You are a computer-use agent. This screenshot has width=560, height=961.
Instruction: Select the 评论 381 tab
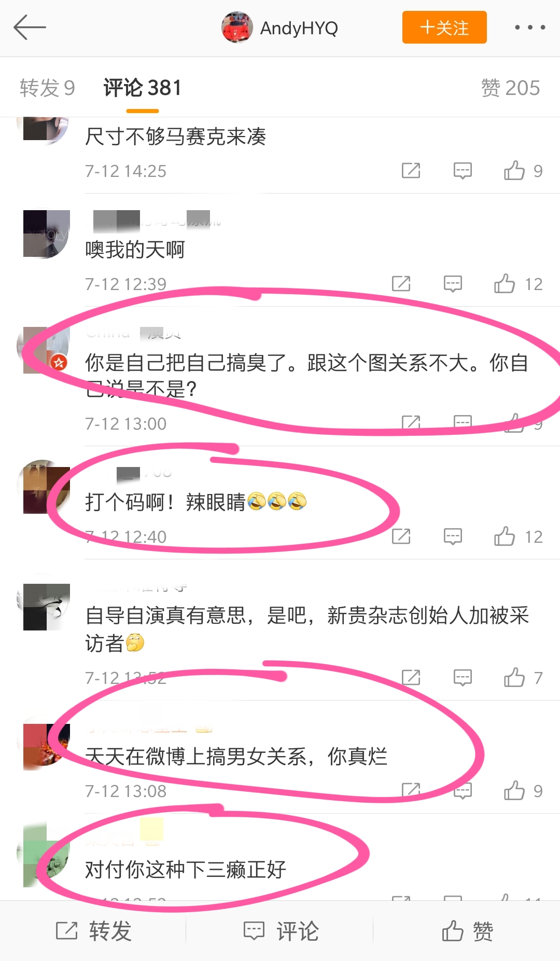(x=143, y=88)
